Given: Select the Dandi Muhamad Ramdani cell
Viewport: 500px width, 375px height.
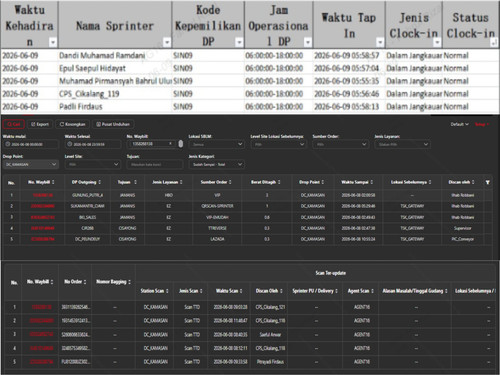Looking at the screenshot, I should (x=115, y=55).
